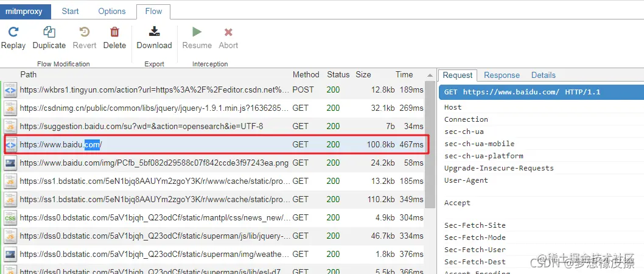Sort flows by Method column header
644x274 pixels.
pyautogui.click(x=306, y=74)
